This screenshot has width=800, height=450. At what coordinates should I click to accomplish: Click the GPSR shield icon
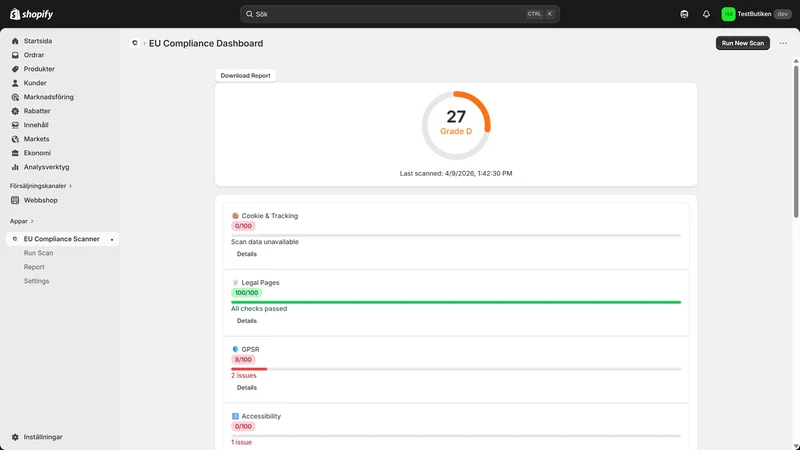(x=235, y=349)
